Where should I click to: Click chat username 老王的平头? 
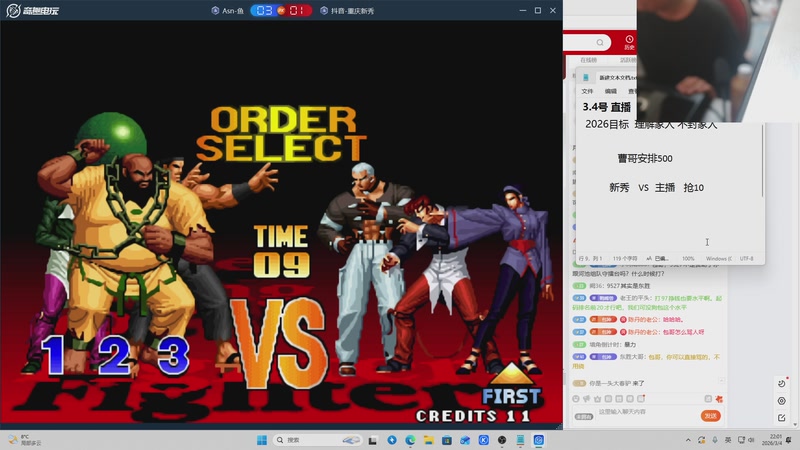point(635,298)
